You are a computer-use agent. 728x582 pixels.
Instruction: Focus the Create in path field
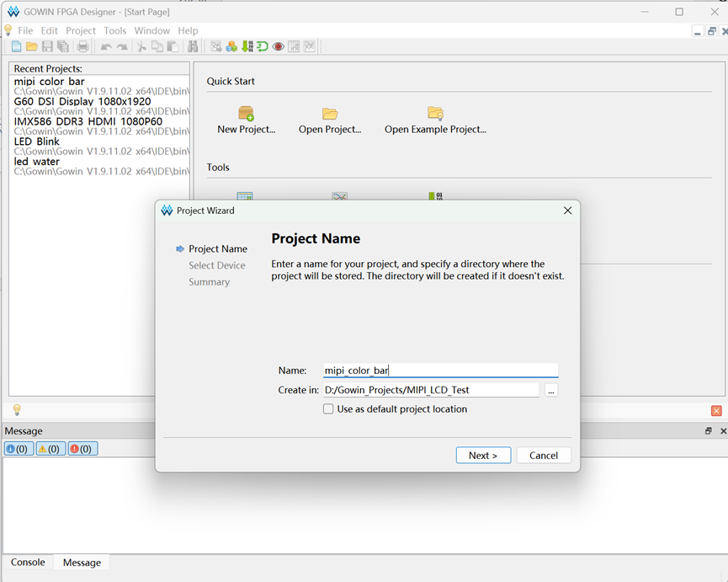click(431, 390)
